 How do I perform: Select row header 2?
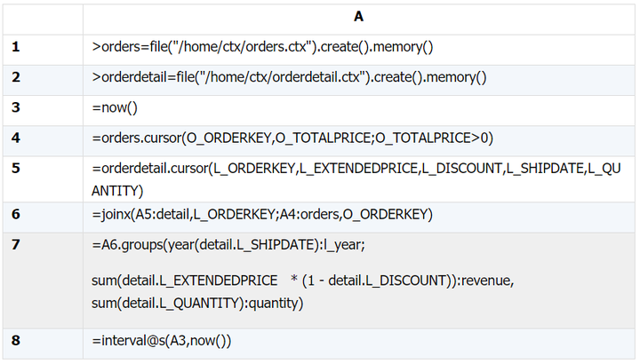coord(43,77)
